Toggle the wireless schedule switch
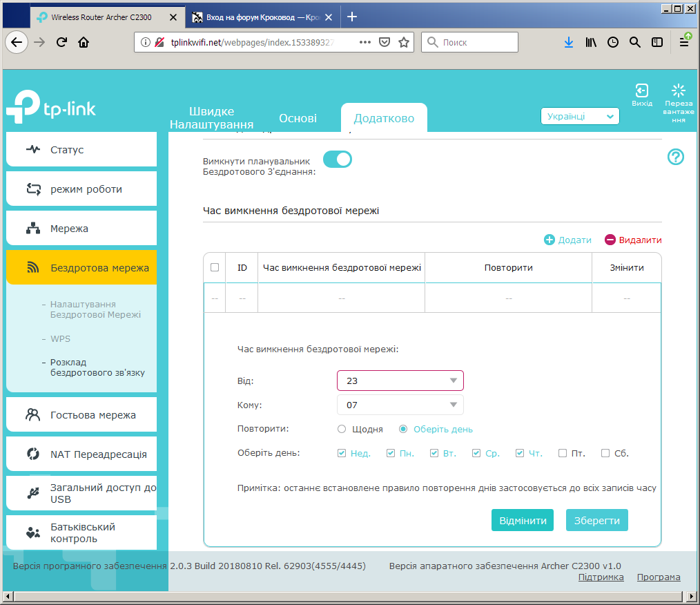Image resolution: width=700 pixels, height=605 pixels. (x=338, y=160)
